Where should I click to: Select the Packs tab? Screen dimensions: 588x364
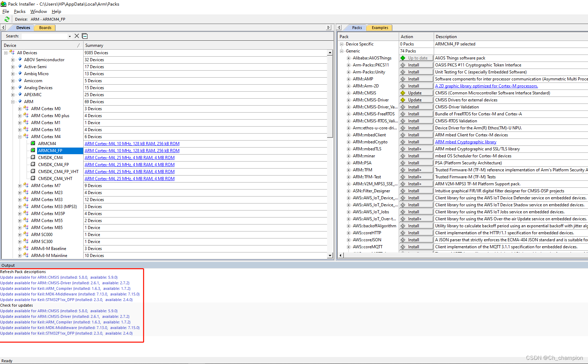(x=357, y=28)
